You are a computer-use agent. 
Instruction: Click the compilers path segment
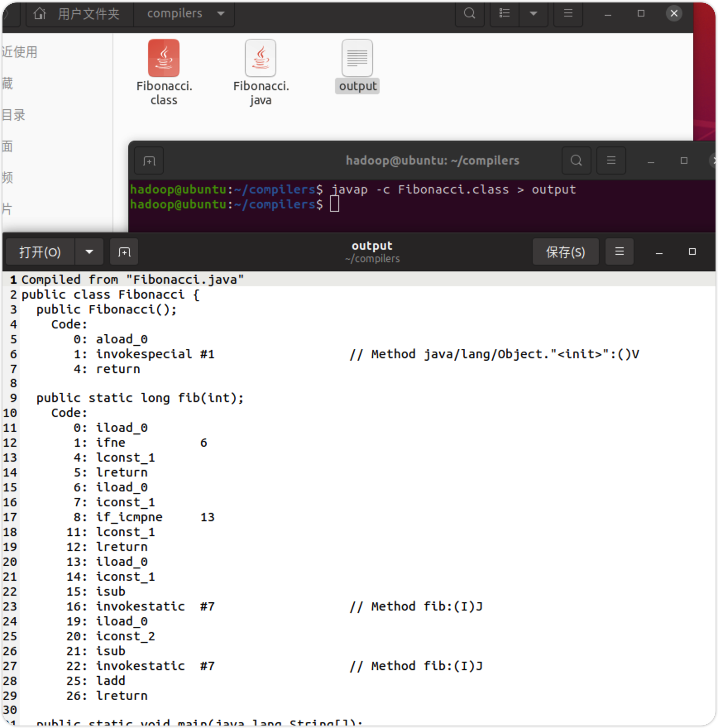tap(175, 14)
